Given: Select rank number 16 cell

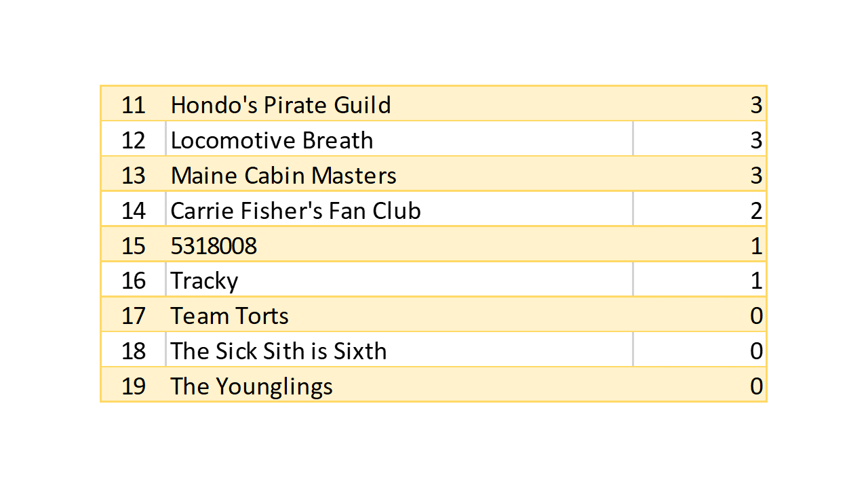Looking at the screenshot, I should click(134, 281).
